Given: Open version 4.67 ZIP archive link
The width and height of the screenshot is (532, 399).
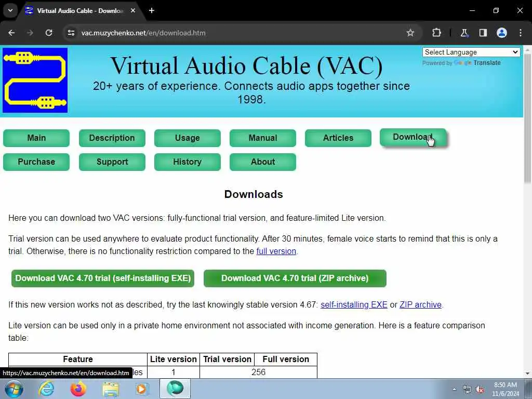Looking at the screenshot, I should click(x=420, y=304).
